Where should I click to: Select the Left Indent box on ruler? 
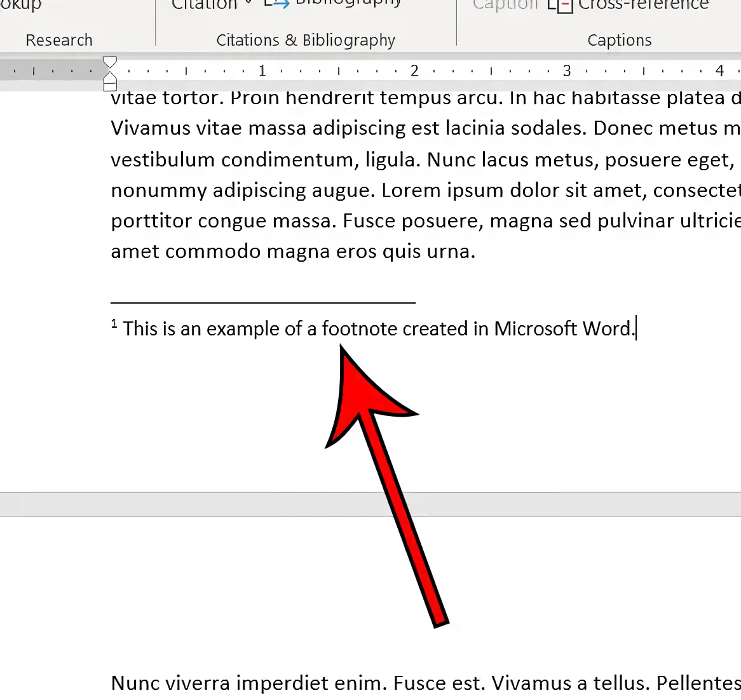(x=110, y=86)
